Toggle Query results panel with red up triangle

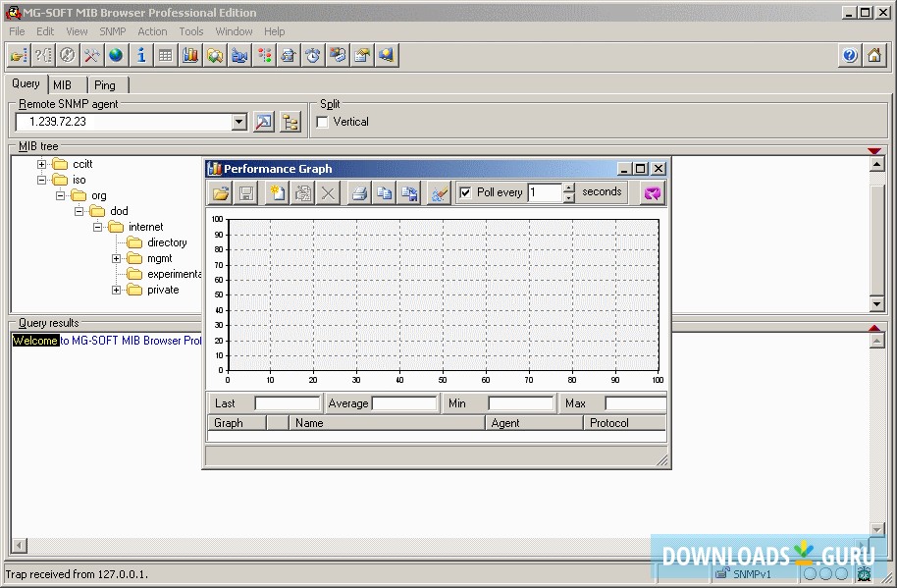click(874, 328)
